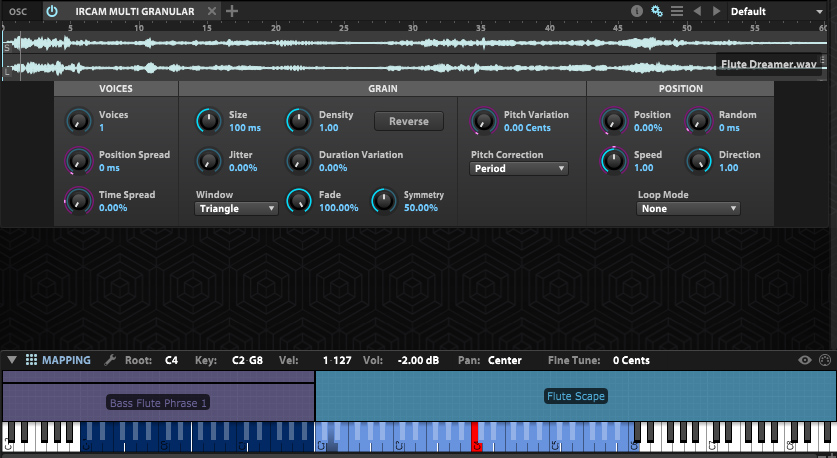Toggle the oscillator power button
The image size is (837, 458).
coord(52,11)
